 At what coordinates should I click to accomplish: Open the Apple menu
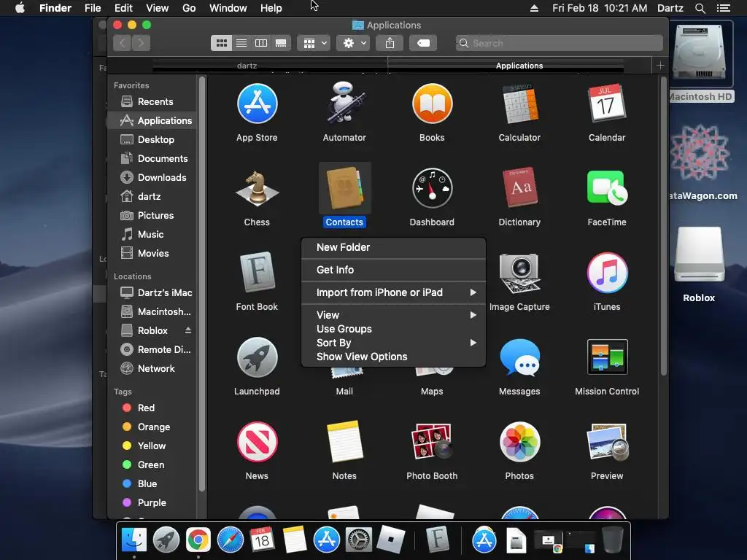tap(20, 8)
